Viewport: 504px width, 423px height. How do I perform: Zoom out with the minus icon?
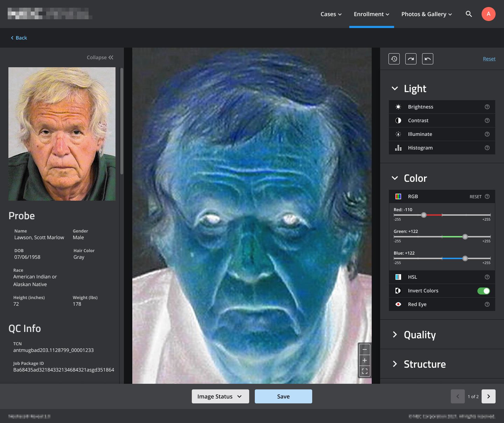click(x=365, y=349)
